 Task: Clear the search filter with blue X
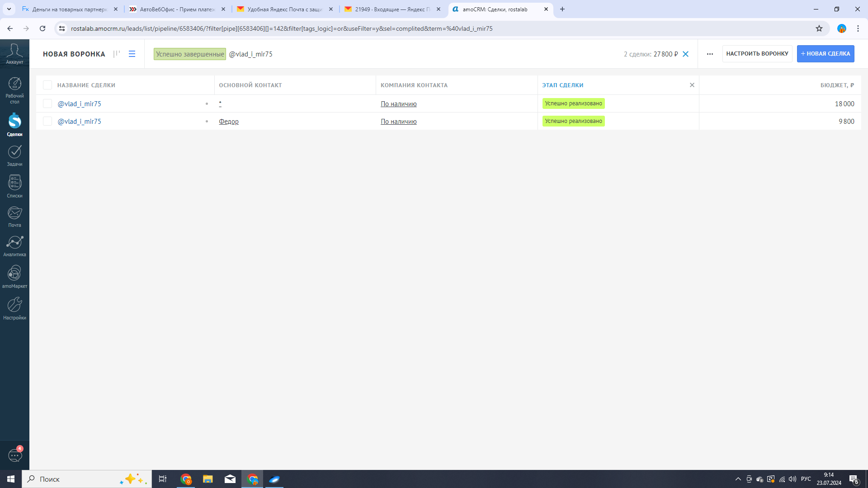point(685,54)
